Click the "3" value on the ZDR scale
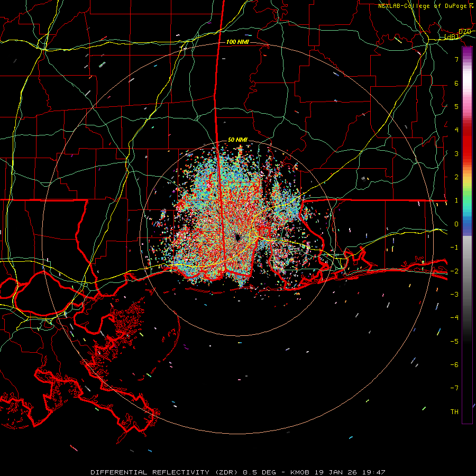Viewport: 476px width, 476px height. tap(456, 153)
